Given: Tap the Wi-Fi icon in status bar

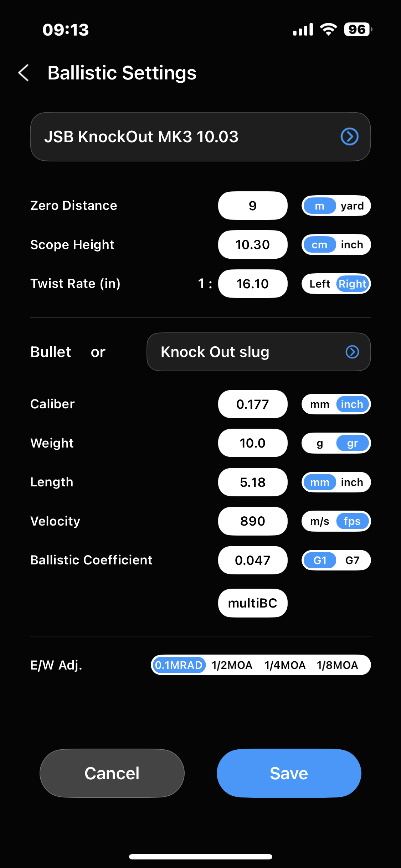Looking at the screenshot, I should click(328, 29).
